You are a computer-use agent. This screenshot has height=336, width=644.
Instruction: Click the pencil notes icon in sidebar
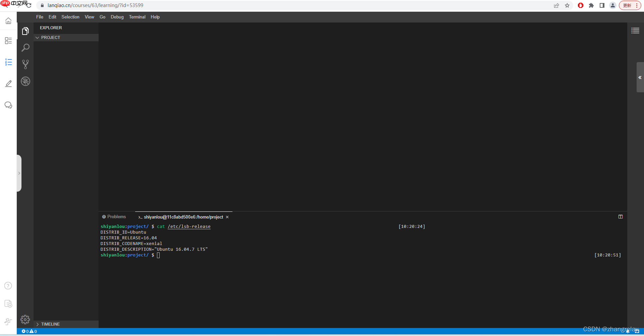click(8, 84)
